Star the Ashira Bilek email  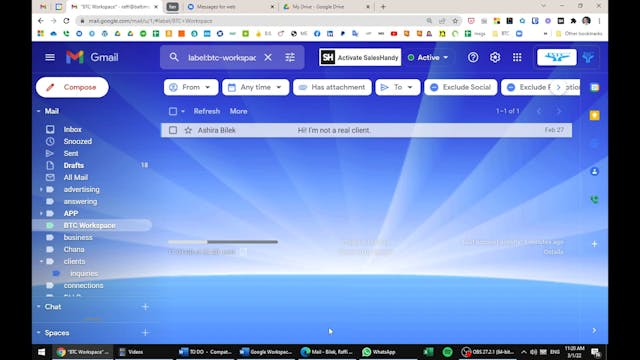click(188, 130)
